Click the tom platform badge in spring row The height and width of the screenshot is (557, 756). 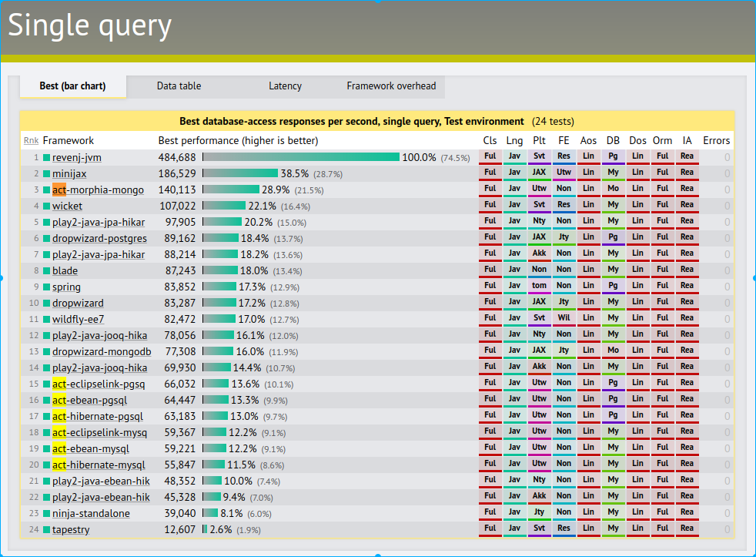point(539,286)
